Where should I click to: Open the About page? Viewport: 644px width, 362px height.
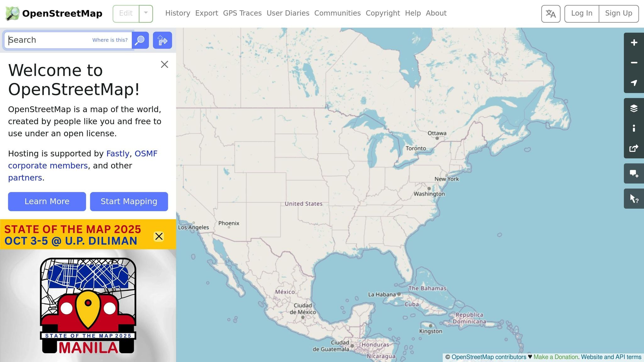pyautogui.click(x=436, y=13)
